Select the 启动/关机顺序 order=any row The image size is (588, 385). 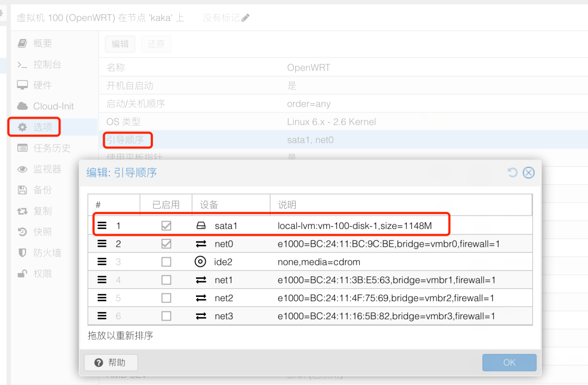coord(343,104)
